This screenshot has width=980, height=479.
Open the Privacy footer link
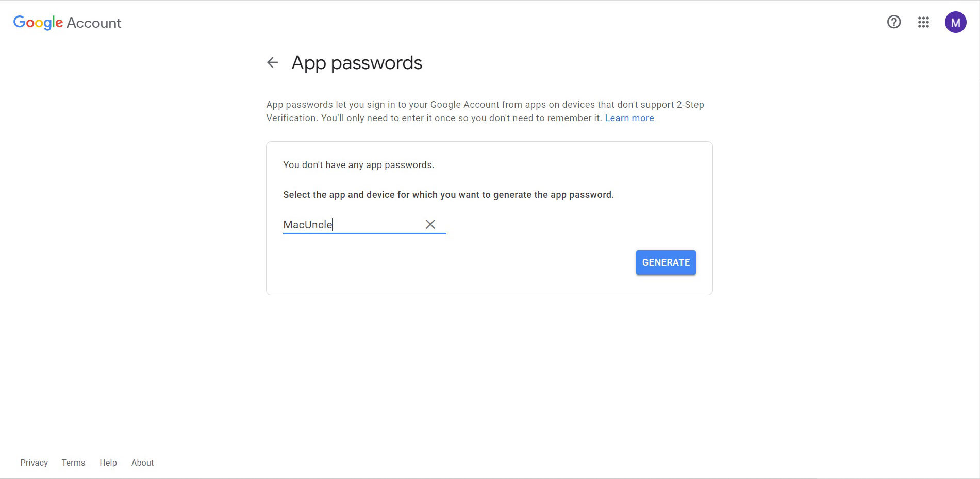click(34, 463)
